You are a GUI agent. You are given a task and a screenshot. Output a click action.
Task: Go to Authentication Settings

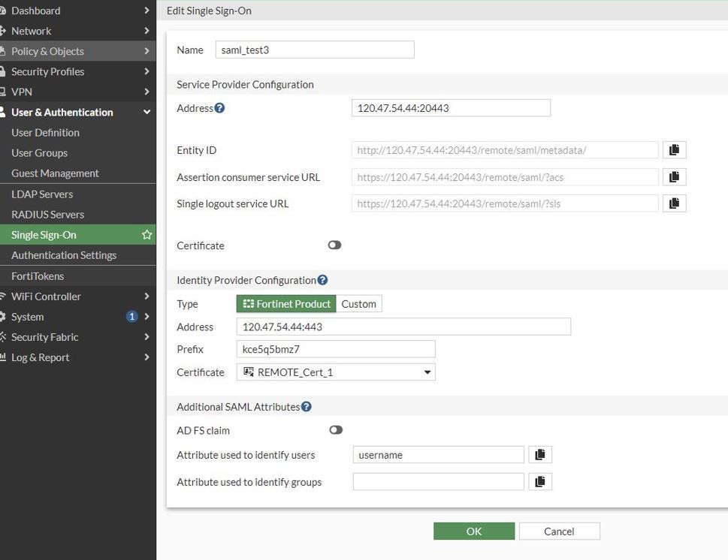(x=64, y=255)
